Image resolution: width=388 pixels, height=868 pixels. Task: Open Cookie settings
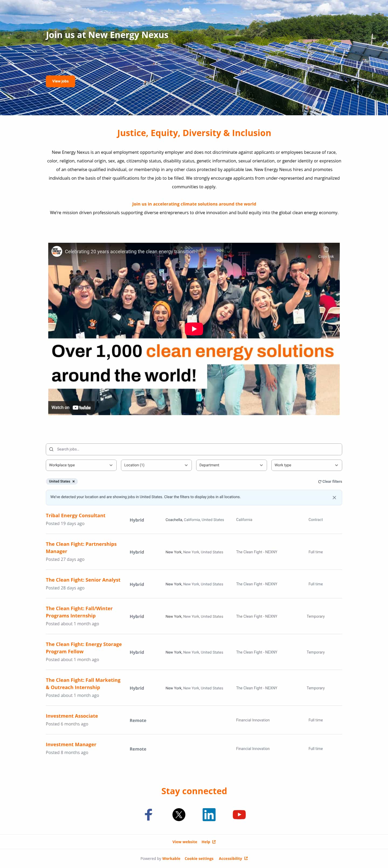(199, 859)
